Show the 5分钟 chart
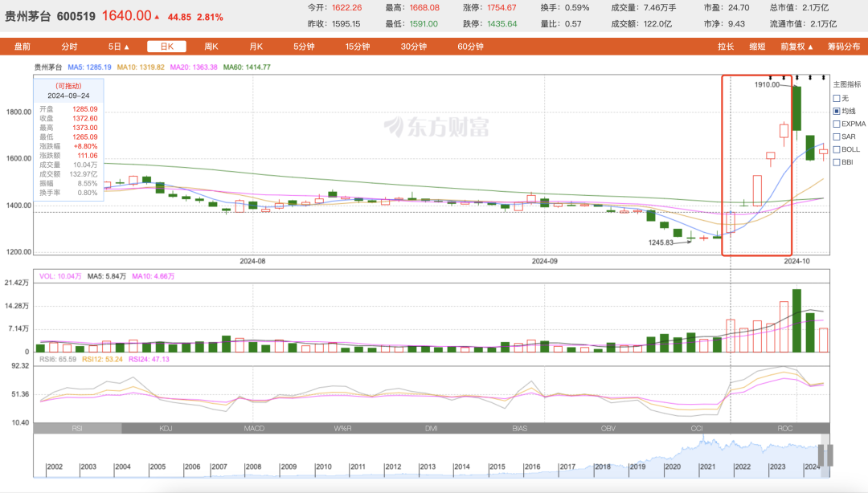 point(304,47)
